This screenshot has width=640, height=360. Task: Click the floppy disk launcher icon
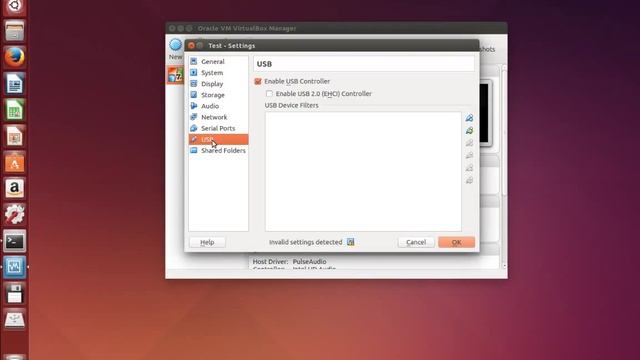coord(15,293)
